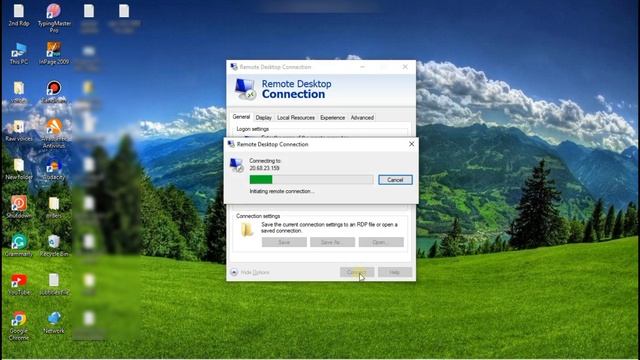Click the computer icon in Remote Desktop banner

(x=245, y=89)
